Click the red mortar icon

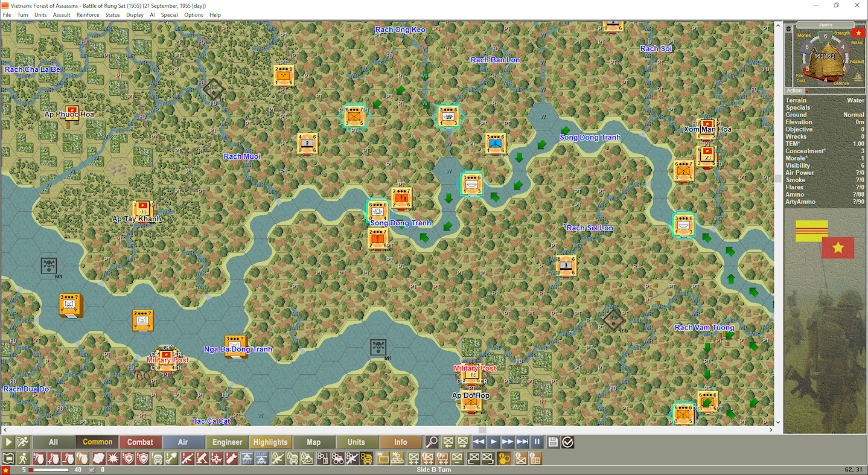point(202,459)
